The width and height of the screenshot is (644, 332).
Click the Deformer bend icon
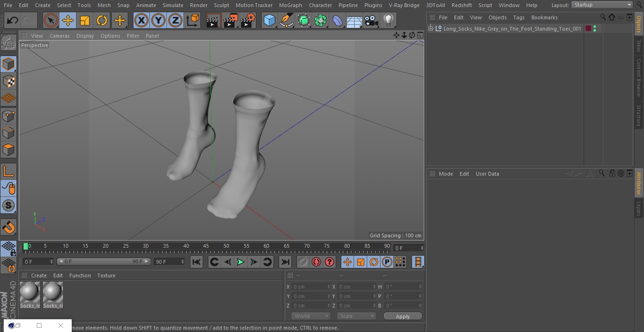(337, 20)
